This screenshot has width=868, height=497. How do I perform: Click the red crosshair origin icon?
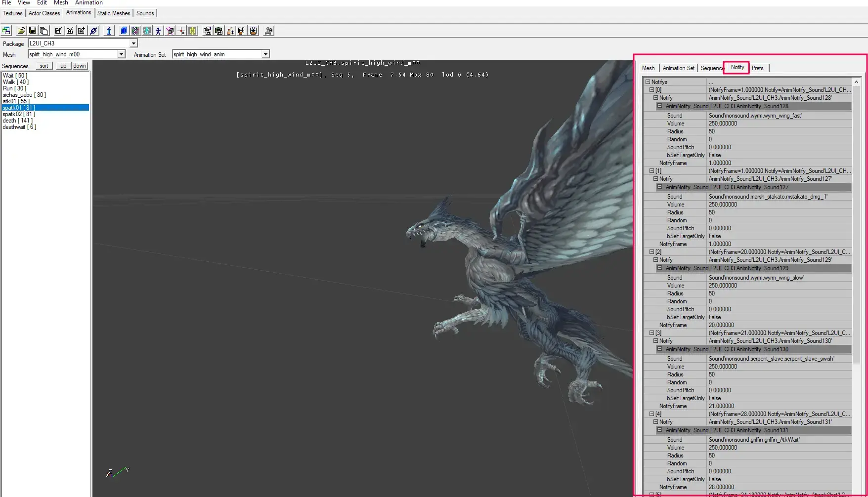(181, 31)
